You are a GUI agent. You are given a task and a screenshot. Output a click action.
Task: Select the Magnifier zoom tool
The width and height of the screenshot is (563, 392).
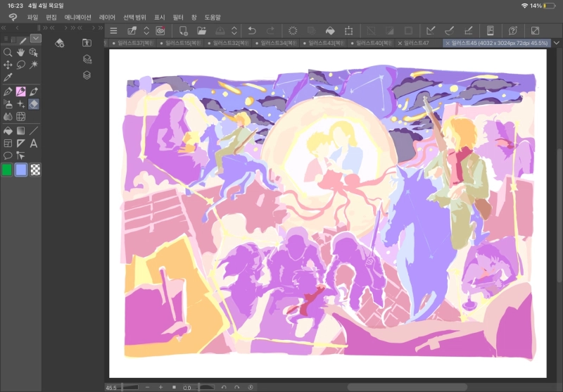8,52
